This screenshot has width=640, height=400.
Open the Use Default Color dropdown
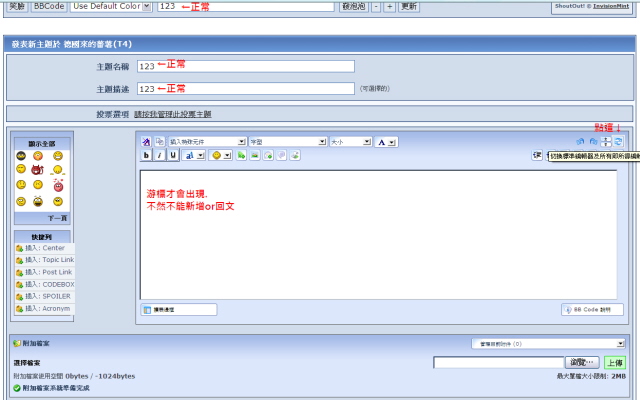[111, 6]
